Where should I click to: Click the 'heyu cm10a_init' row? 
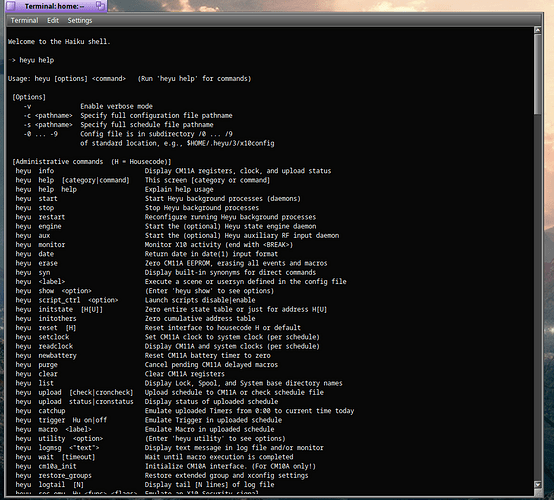[166, 466]
